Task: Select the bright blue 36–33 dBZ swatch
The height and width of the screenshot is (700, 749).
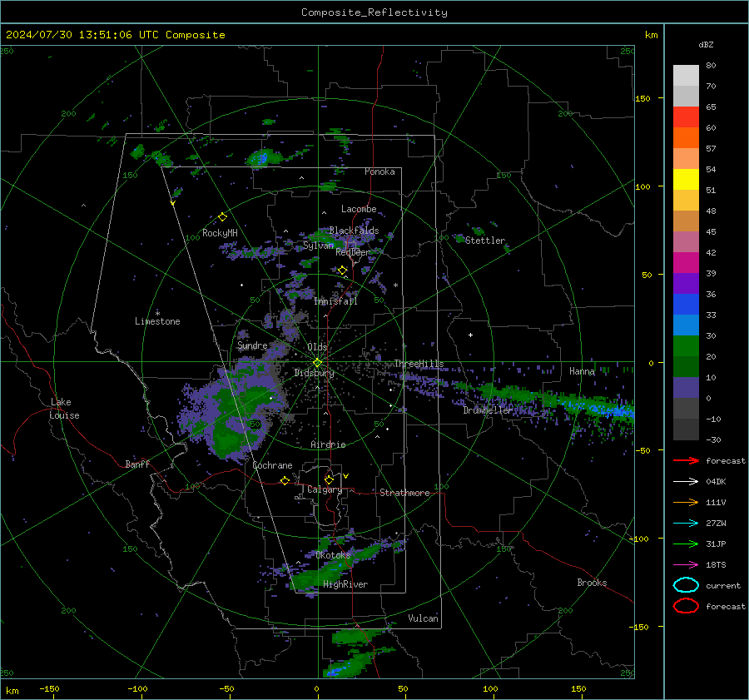Action: pyautogui.click(x=686, y=304)
